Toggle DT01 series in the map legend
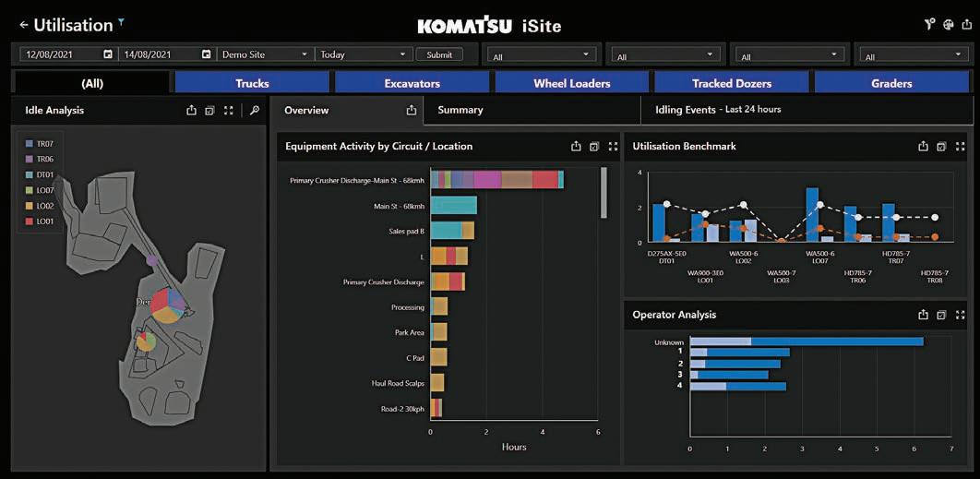The image size is (980, 479). (40, 174)
